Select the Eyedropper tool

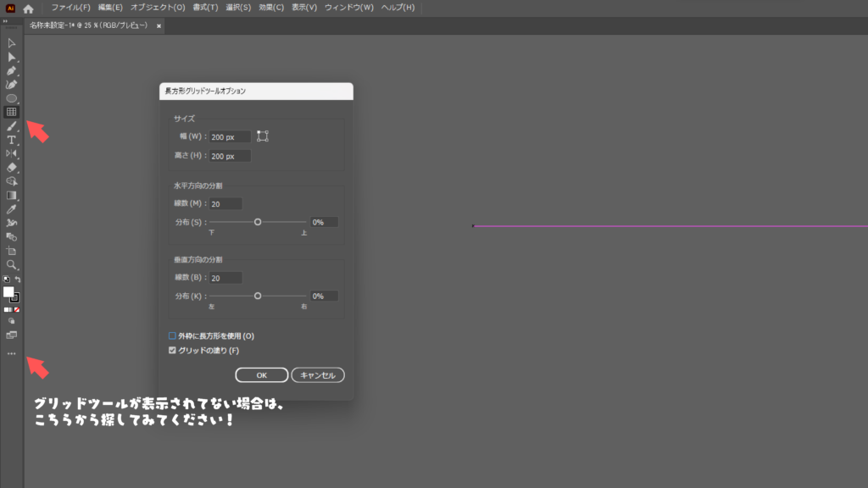tap(12, 208)
